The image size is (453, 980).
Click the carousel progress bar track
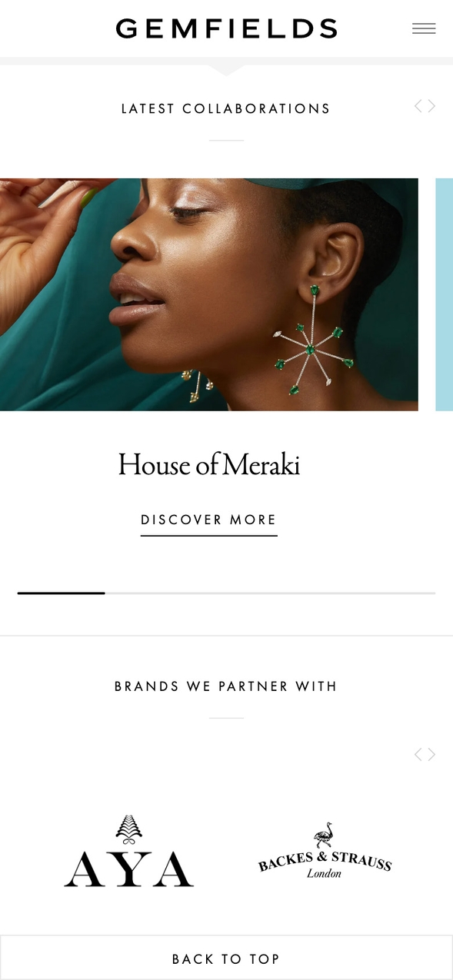226,593
